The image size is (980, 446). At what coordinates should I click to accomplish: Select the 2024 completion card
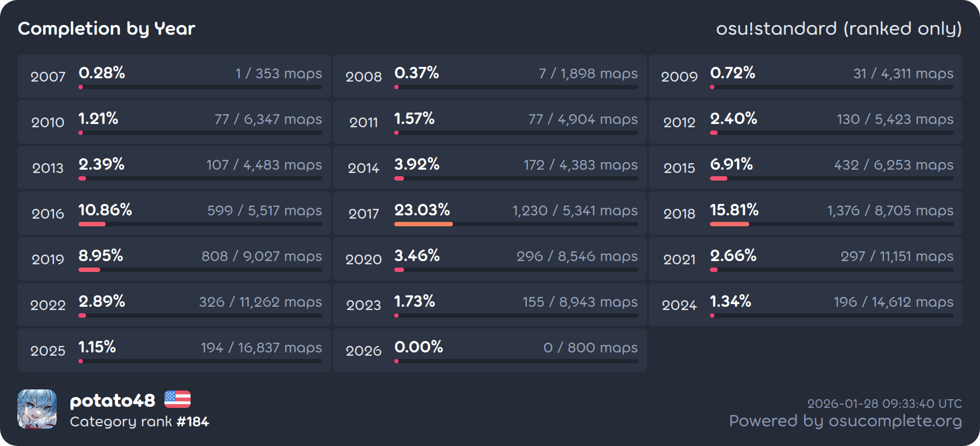806,305
